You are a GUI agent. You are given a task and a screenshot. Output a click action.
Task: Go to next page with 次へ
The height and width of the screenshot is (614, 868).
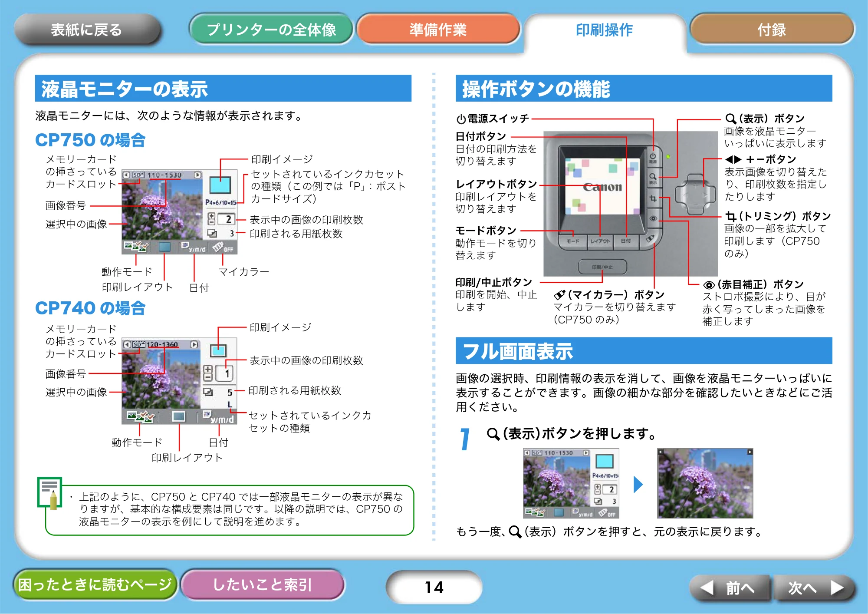815,588
